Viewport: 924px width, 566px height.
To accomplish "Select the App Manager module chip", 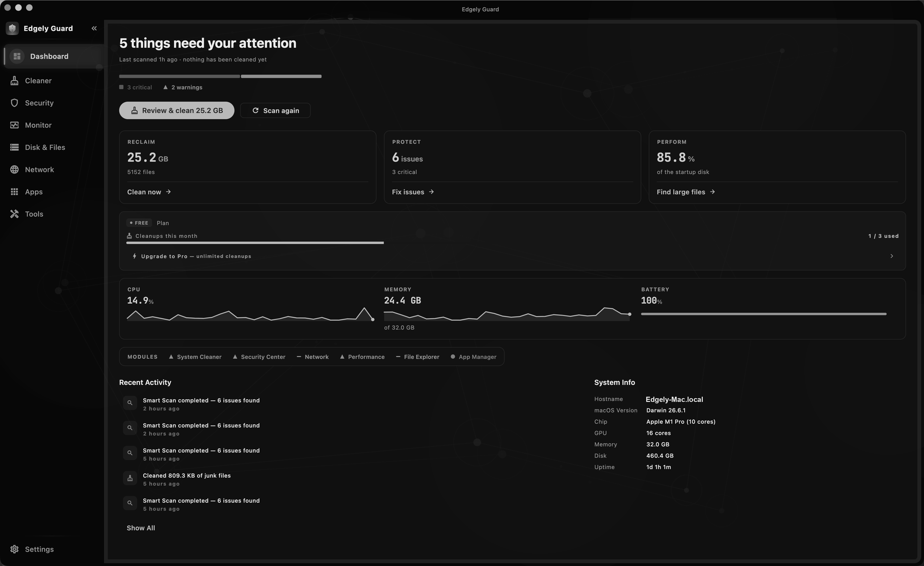I will pyautogui.click(x=473, y=357).
